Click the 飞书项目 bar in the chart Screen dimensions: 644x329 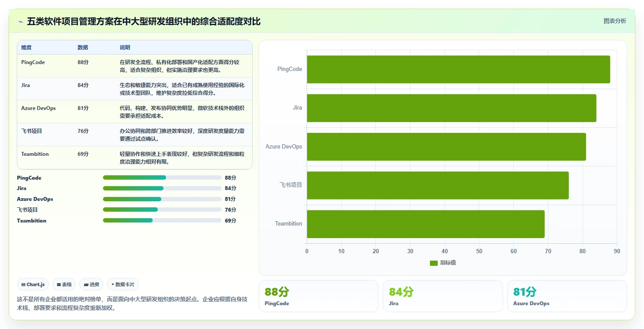click(x=438, y=185)
